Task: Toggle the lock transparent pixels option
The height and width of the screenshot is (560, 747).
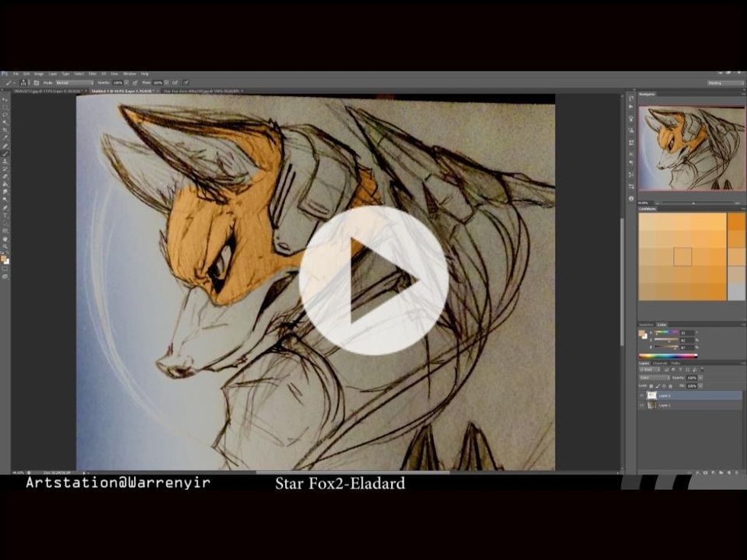Action: (650, 386)
